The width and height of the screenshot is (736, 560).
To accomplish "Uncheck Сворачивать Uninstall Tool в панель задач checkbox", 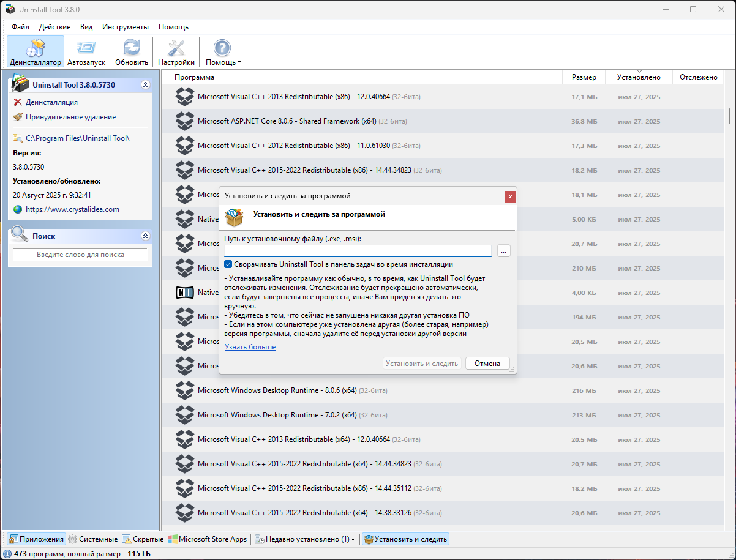I will point(228,264).
